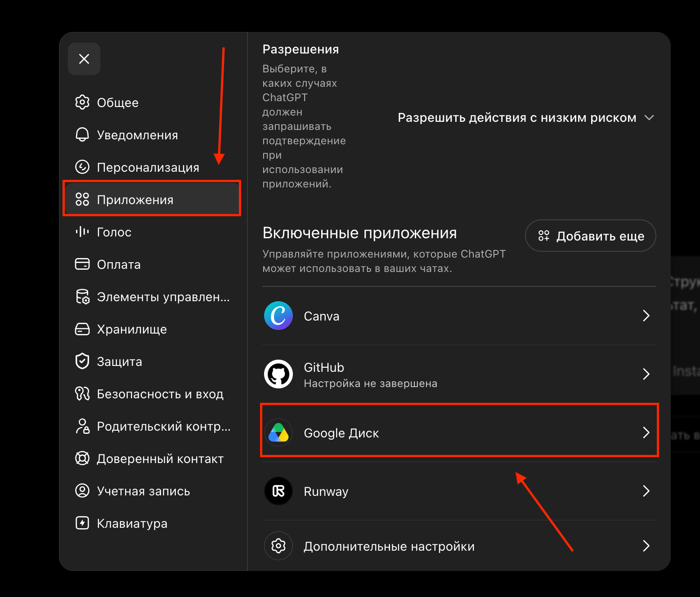Click the database icon for Элементы управления
The image size is (700, 597).
(x=82, y=297)
